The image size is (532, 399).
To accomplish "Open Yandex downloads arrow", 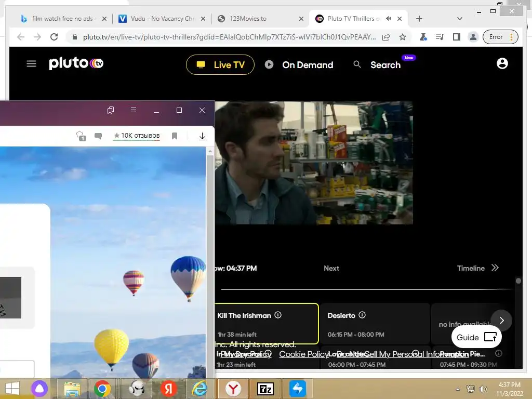I will pyautogui.click(x=202, y=137).
